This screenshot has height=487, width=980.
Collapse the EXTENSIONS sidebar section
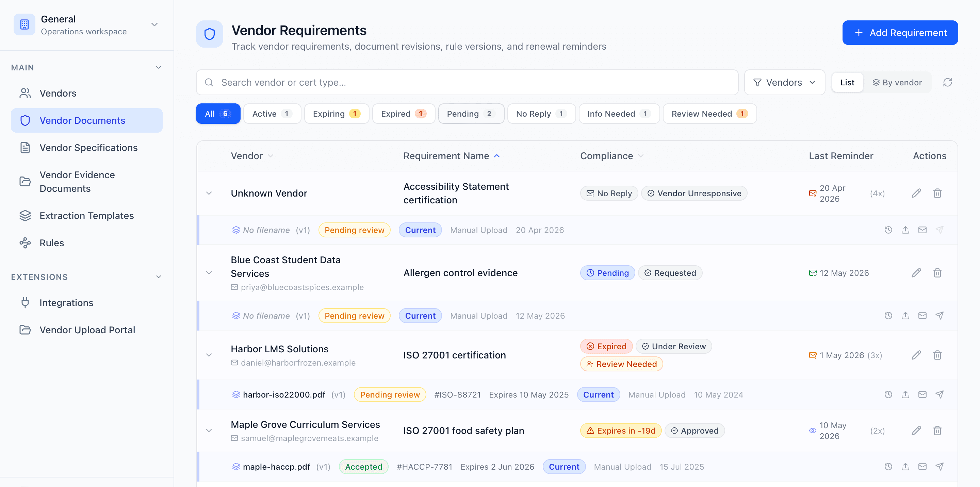point(159,277)
